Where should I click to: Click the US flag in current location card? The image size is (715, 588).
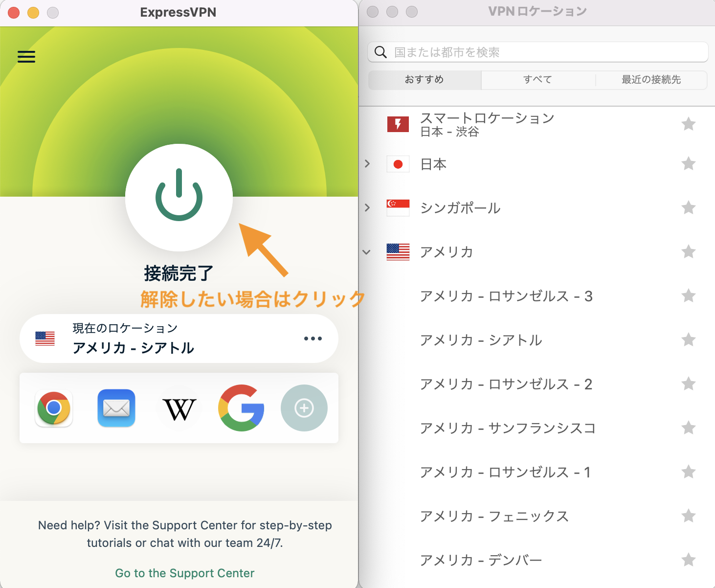point(45,339)
